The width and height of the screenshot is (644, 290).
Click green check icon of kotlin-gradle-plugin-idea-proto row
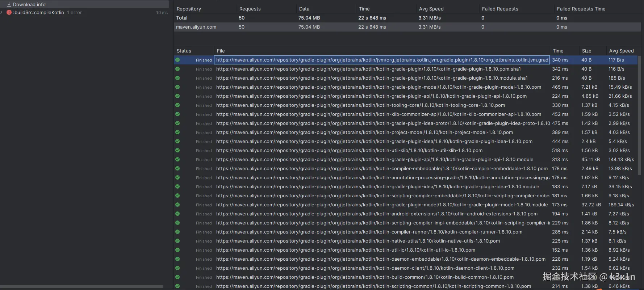pyautogui.click(x=177, y=123)
